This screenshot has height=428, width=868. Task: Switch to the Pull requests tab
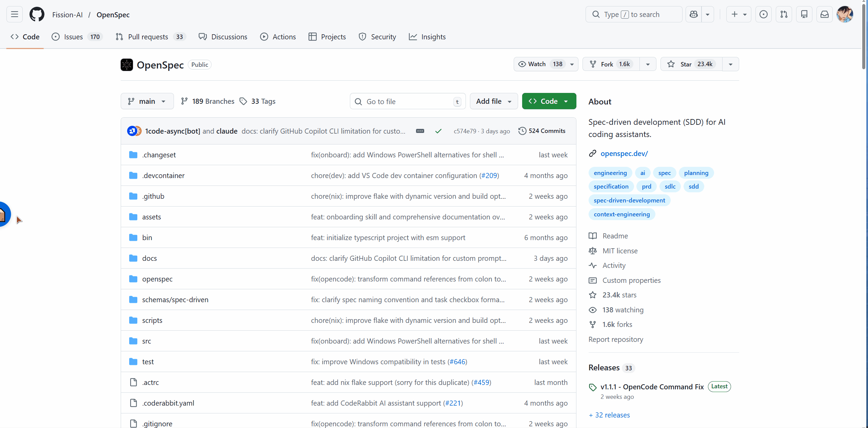click(148, 37)
